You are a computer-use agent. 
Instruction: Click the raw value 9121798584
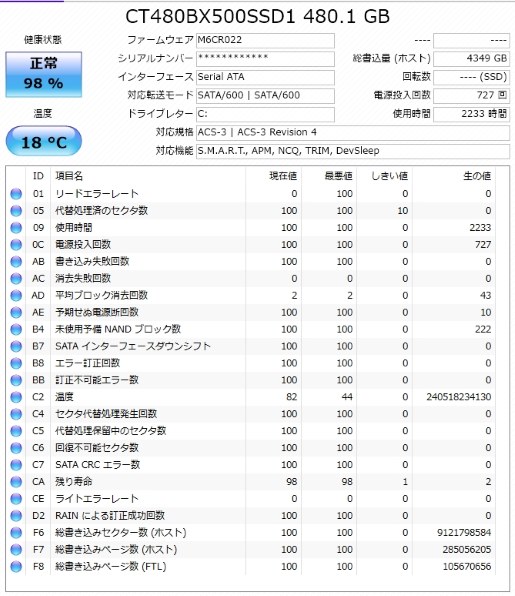(464, 533)
